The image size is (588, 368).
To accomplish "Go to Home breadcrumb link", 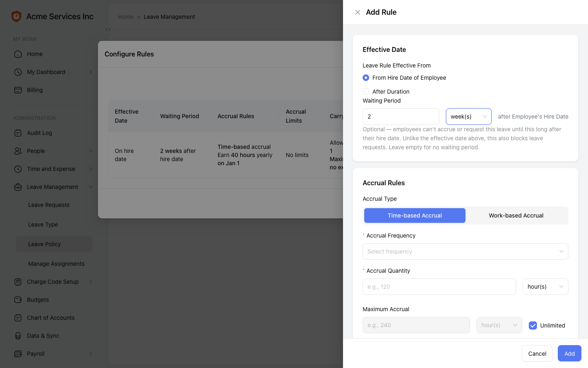I will coord(126,17).
